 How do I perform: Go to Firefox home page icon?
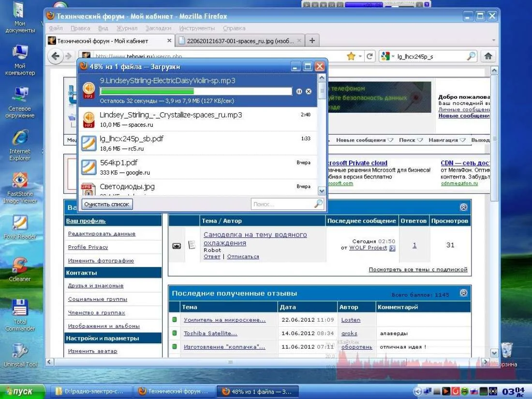488,56
